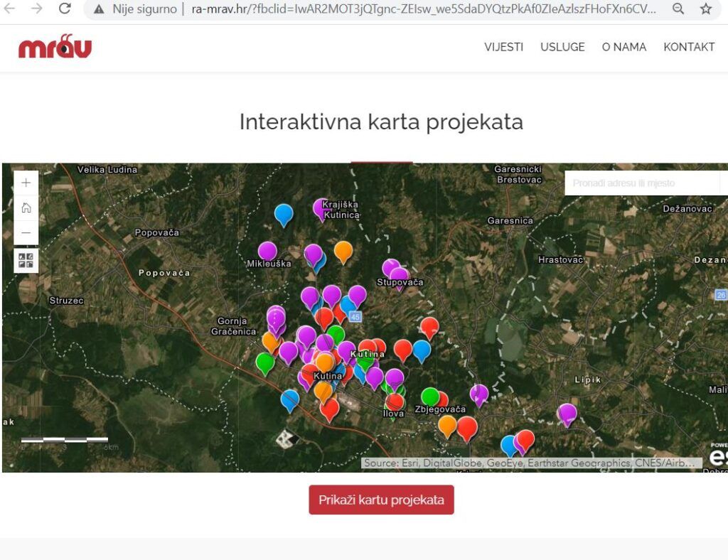Click the bookmark star in address bar
Image resolution: width=728 pixels, height=560 pixels.
point(705,9)
